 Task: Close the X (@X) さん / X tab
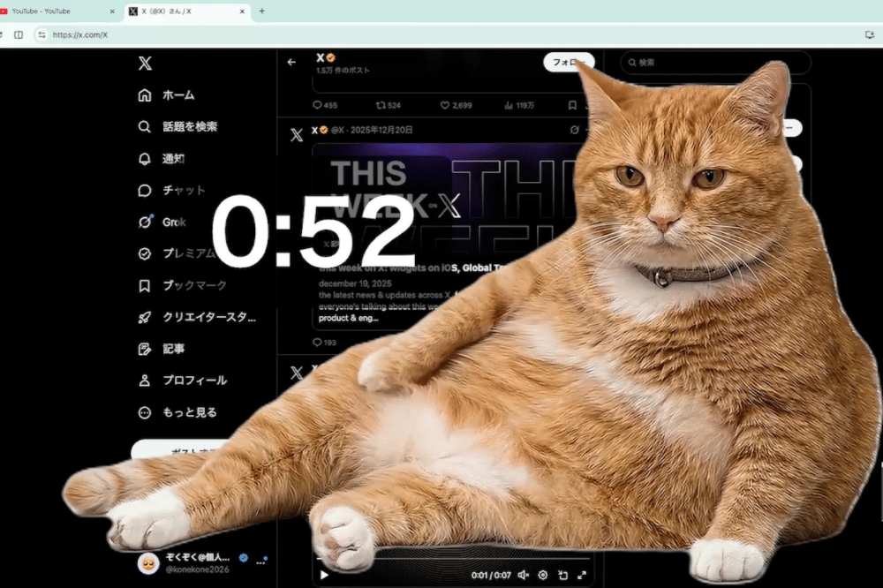coord(242,11)
